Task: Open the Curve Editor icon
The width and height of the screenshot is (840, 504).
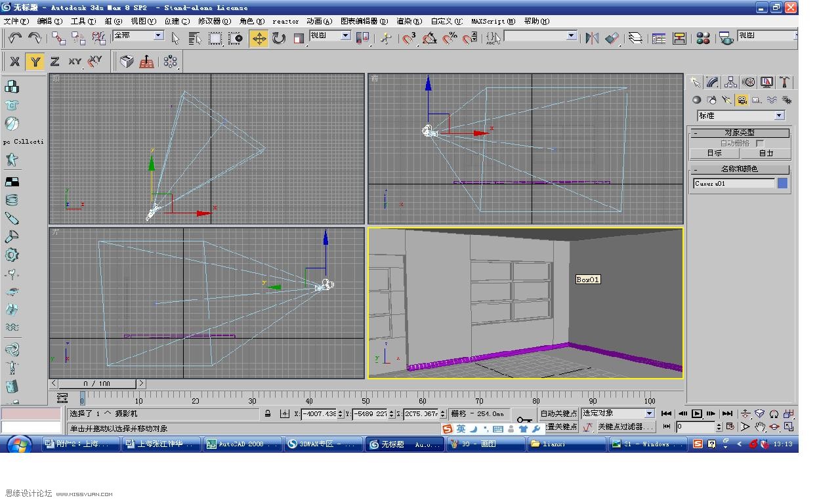Action: coord(659,38)
